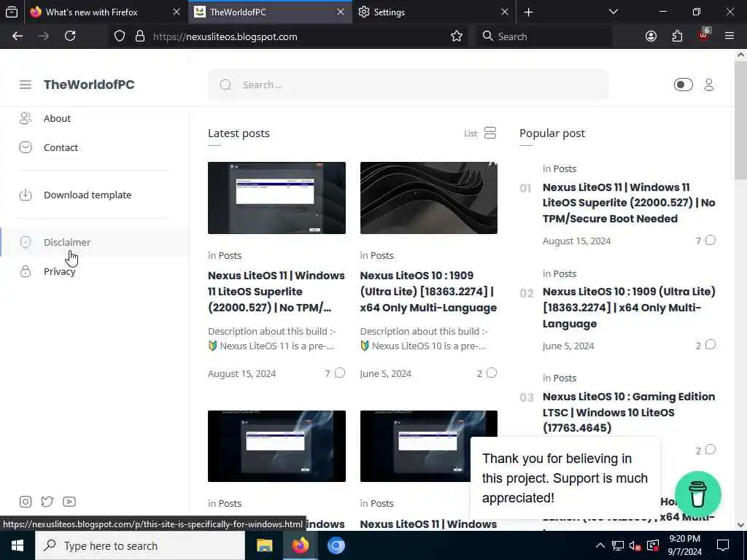Click the Download template icon

click(26, 195)
